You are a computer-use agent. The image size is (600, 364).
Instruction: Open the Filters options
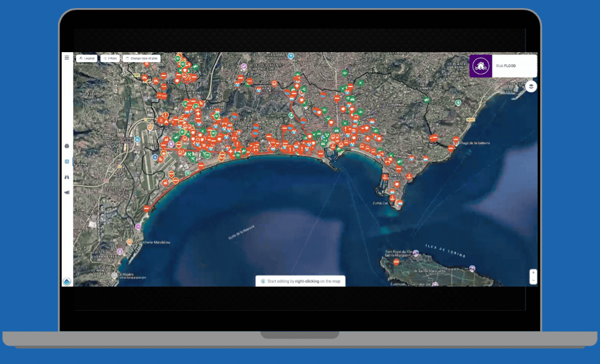tap(110, 58)
